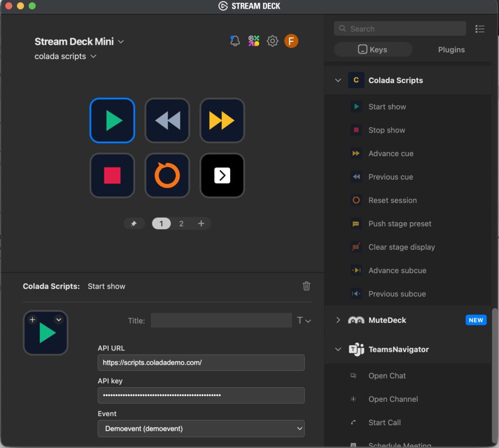This screenshot has width=499, height=448.
Task: Click the Start show key preview thumbnail
Action: coord(45,333)
